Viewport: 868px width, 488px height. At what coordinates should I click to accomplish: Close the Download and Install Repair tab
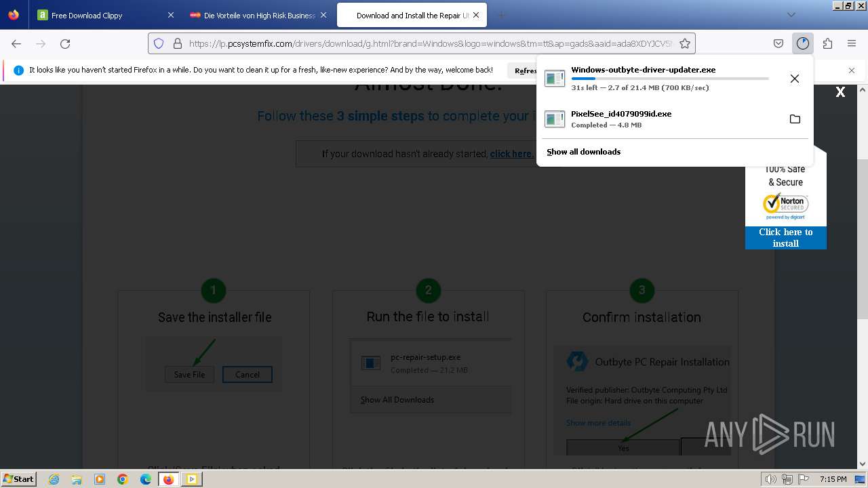tap(476, 15)
